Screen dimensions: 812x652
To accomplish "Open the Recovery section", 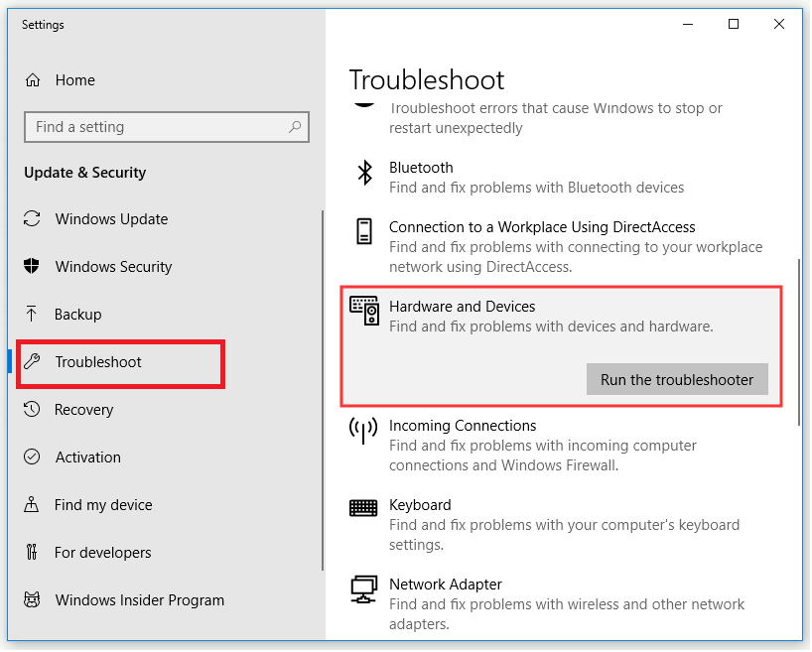I will [84, 410].
